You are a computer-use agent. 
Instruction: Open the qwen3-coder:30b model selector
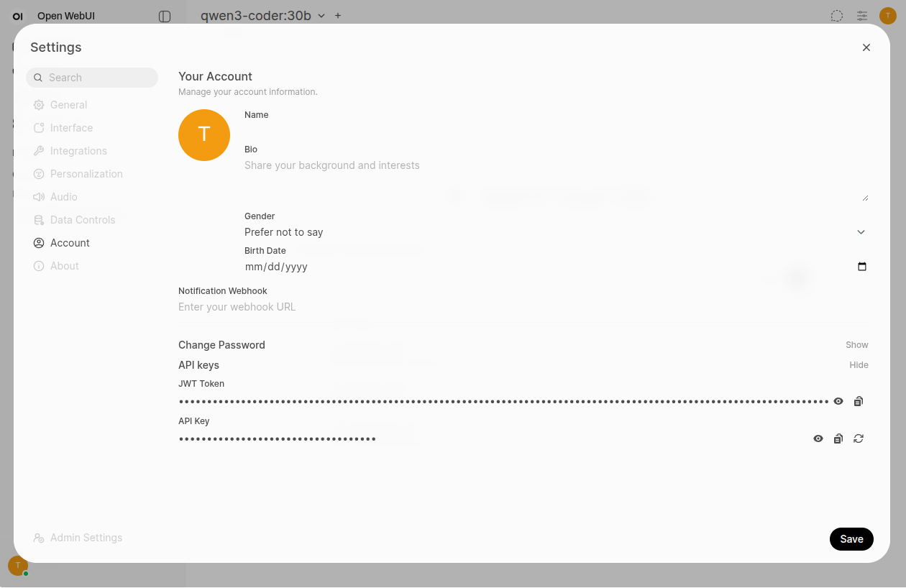[x=262, y=16]
